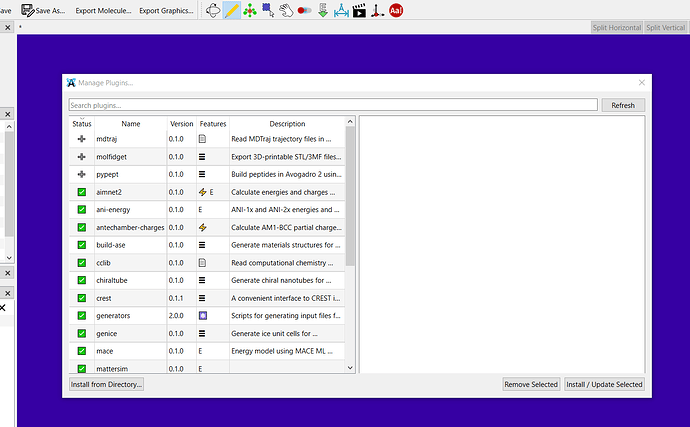Screen dimensions: 690x427
Task: Sort plugins by the Name column header
Action: click(x=131, y=124)
